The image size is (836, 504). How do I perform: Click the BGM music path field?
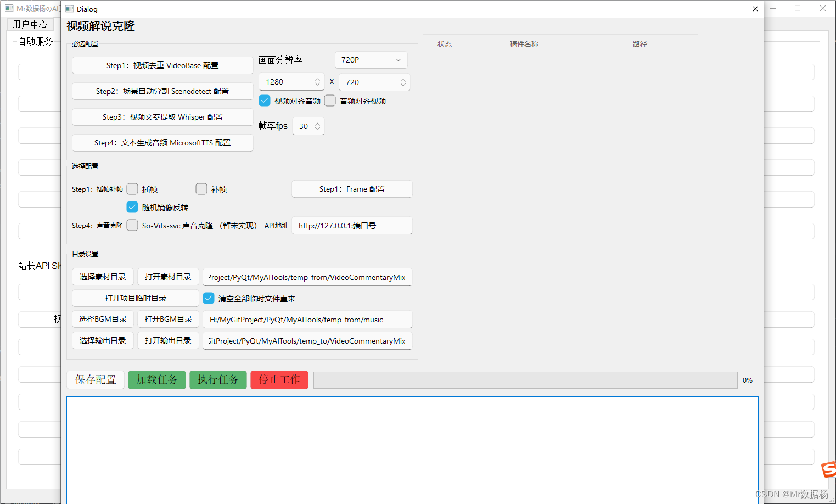point(307,320)
